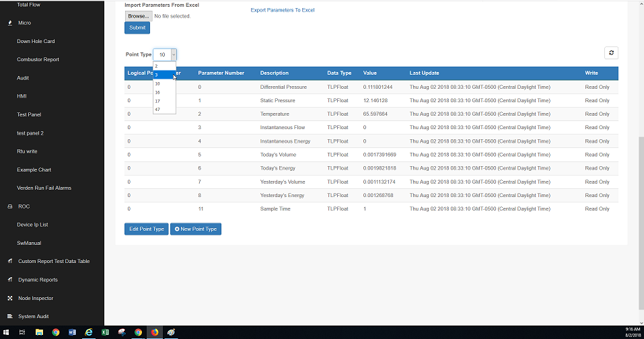Click Export Parameters To Excel link
The height and width of the screenshot is (339, 644).
point(282,10)
